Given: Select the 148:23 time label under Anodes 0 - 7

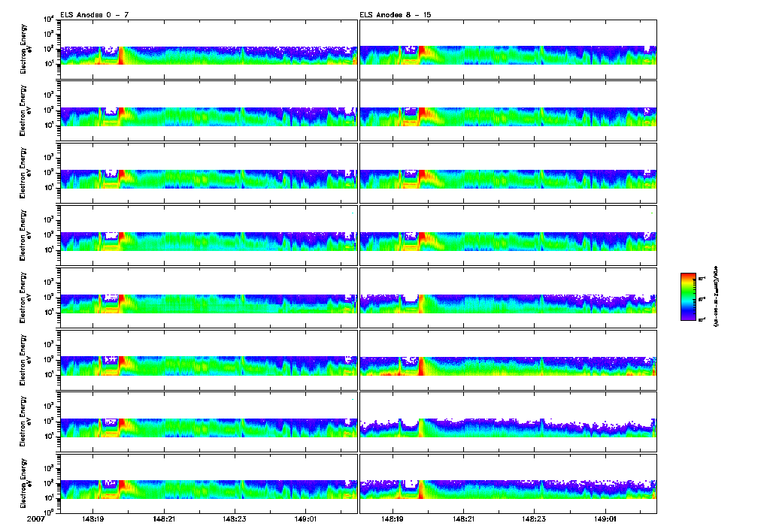Looking at the screenshot, I should pos(235,518).
